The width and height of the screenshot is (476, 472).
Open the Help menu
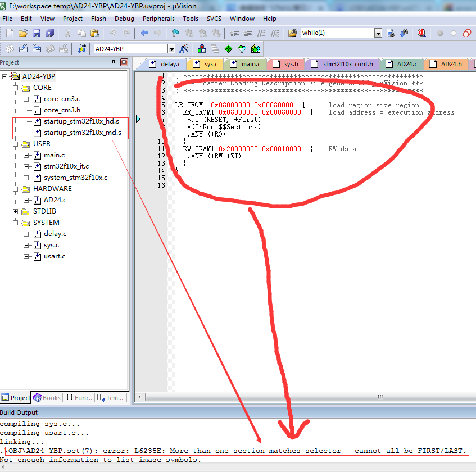pyautogui.click(x=270, y=19)
